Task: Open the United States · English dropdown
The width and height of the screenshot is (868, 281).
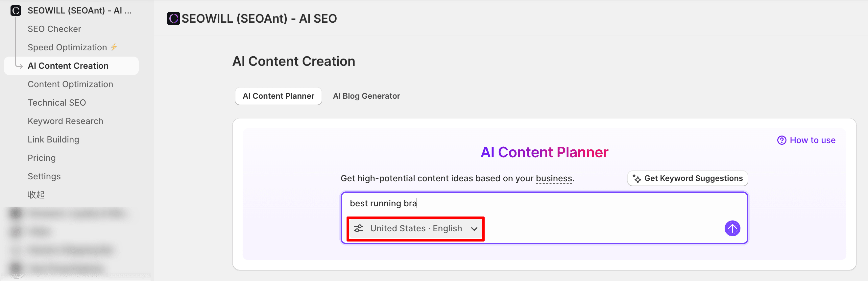Action: point(416,228)
